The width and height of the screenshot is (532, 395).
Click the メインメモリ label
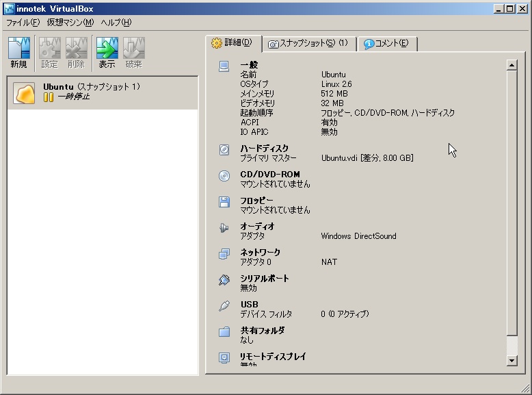point(257,93)
